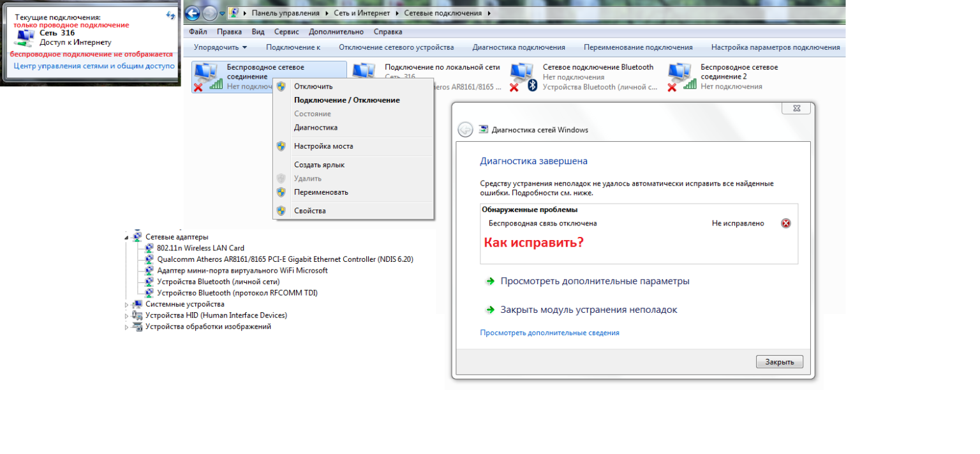The height and width of the screenshot is (454, 980).
Task: Click Подключение к toolbar button
Action: [x=293, y=47]
